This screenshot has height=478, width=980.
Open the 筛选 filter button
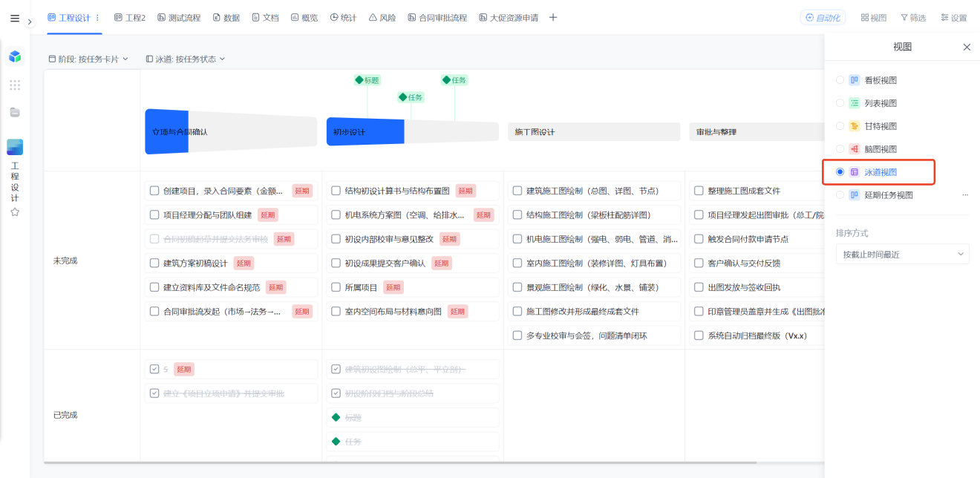click(913, 18)
